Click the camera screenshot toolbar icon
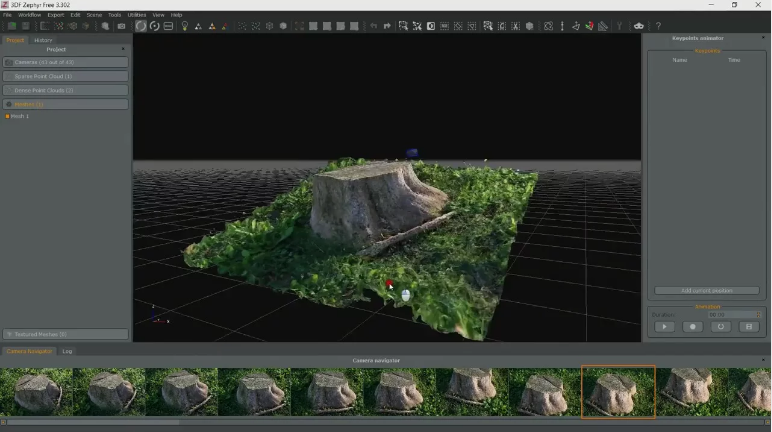 click(121, 26)
